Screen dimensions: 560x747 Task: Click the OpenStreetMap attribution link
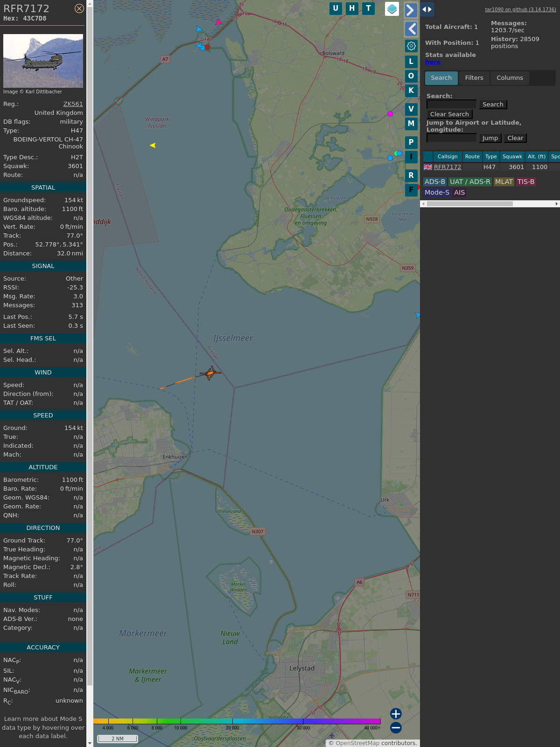click(357, 743)
